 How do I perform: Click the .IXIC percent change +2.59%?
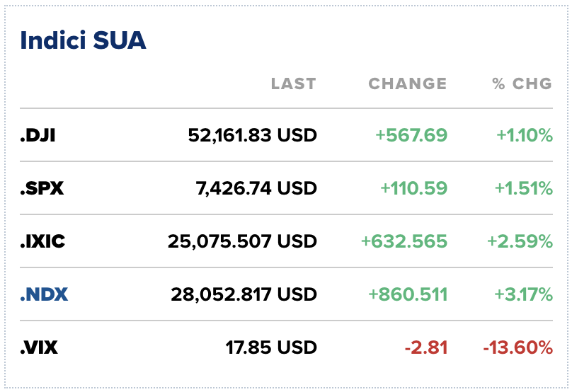[x=520, y=241]
